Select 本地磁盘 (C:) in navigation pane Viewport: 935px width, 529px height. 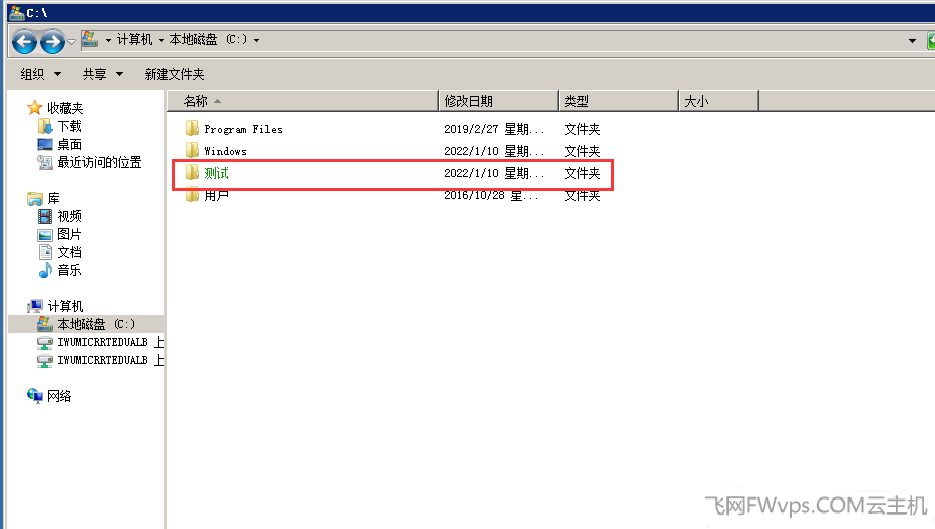tap(96, 324)
